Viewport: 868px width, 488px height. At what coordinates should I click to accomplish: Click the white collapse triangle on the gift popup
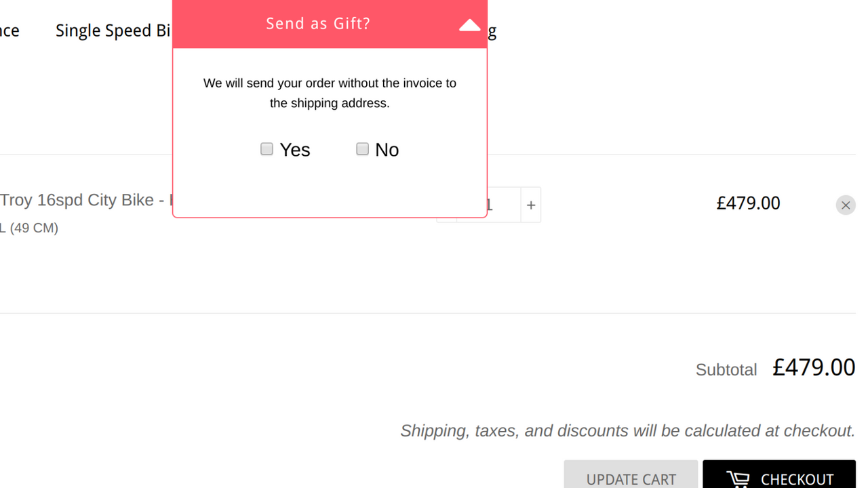469,24
